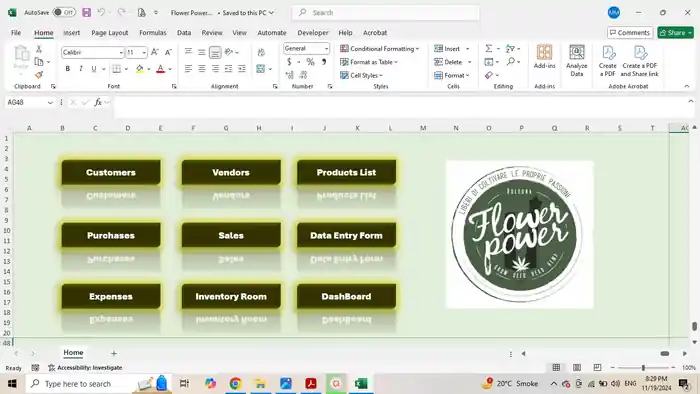Open the font size dropdown
Screen dimensions: 700x394
click(x=144, y=53)
